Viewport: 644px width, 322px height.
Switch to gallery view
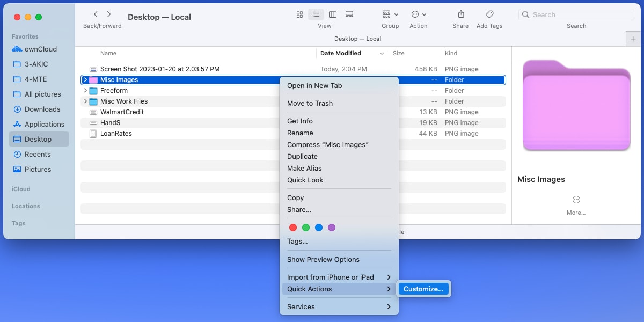pos(349,14)
